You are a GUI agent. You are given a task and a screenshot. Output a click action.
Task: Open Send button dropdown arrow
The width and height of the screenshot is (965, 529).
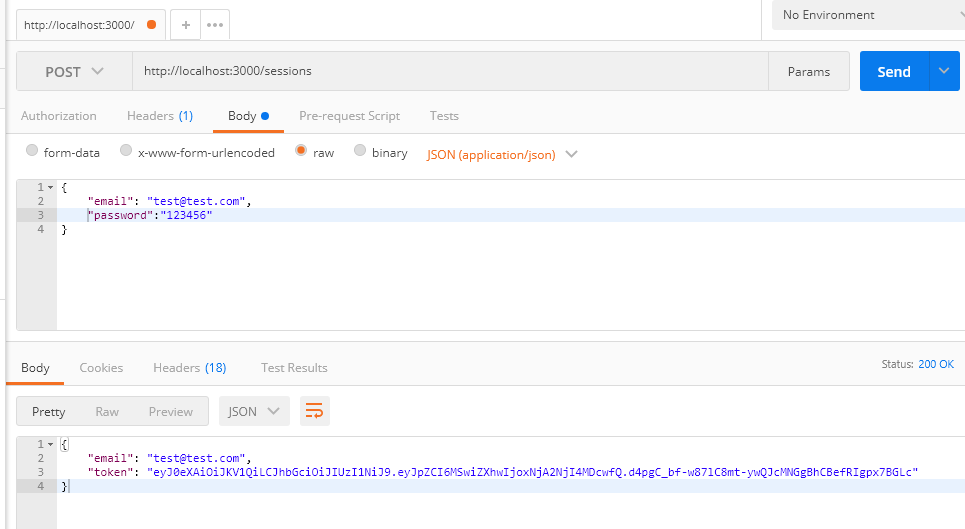click(x=944, y=71)
